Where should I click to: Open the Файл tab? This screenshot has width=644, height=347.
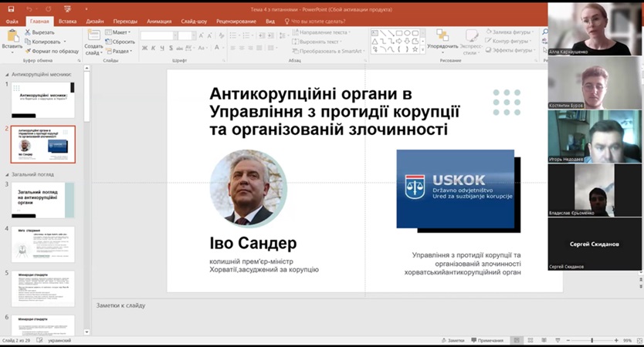coord(12,22)
